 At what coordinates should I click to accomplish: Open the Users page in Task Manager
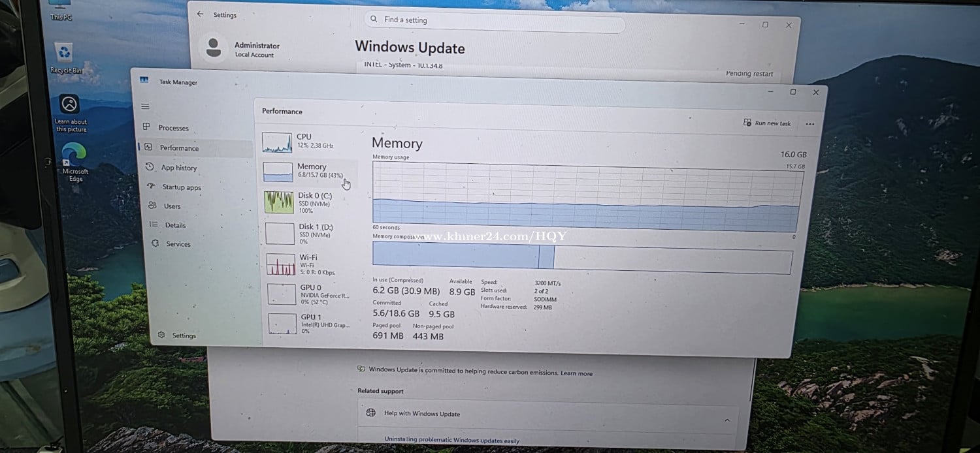tap(172, 206)
